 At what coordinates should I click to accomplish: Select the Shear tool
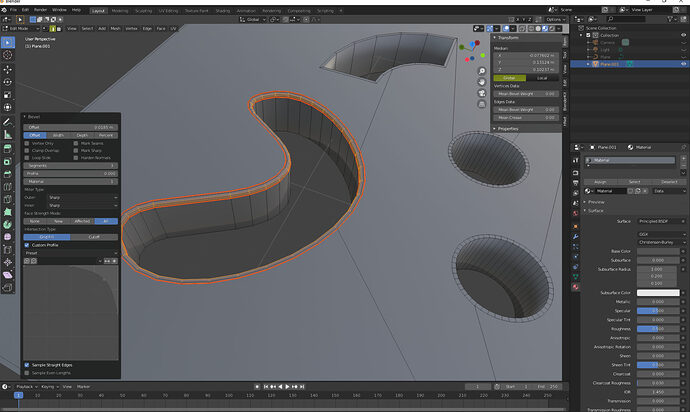pyautogui.click(x=7, y=275)
